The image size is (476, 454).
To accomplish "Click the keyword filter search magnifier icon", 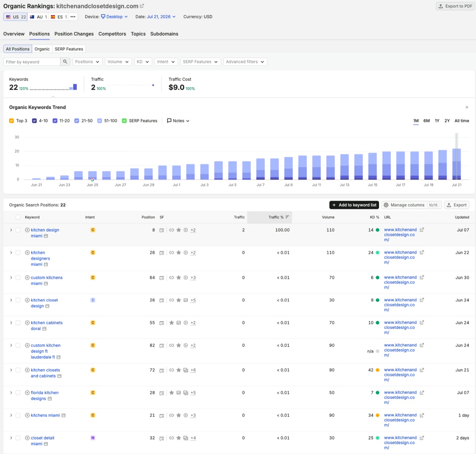I will click(x=65, y=62).
